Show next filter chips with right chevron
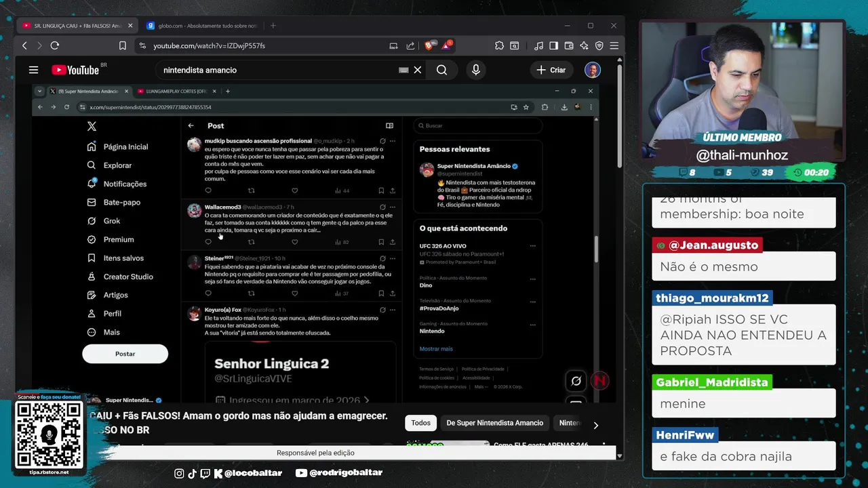 coord(595,426)
